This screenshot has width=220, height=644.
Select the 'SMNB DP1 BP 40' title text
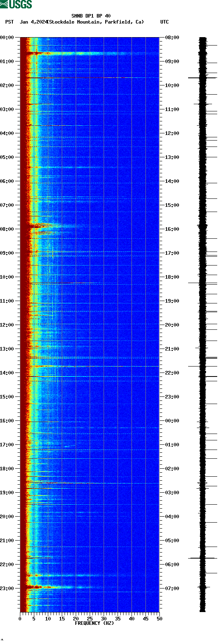point(91,16)
